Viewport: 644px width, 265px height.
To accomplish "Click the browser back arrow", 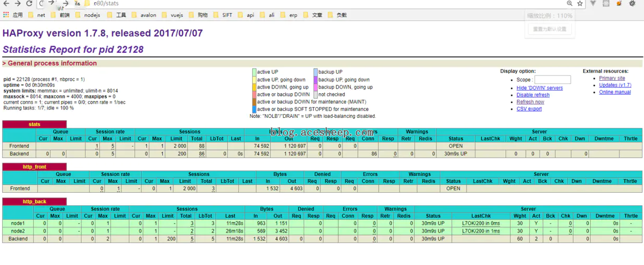I will point(6,4).
